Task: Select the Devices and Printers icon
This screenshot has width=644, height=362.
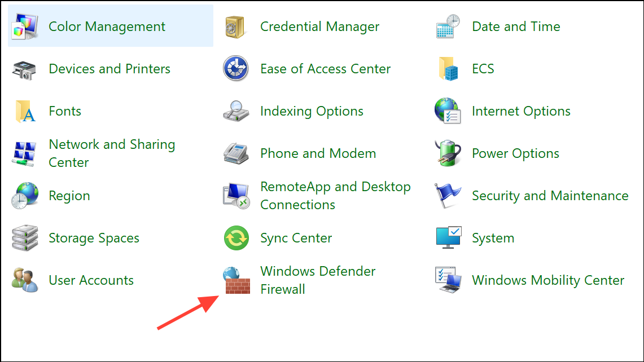Action: pyautogui.click(x=25, y=69)
